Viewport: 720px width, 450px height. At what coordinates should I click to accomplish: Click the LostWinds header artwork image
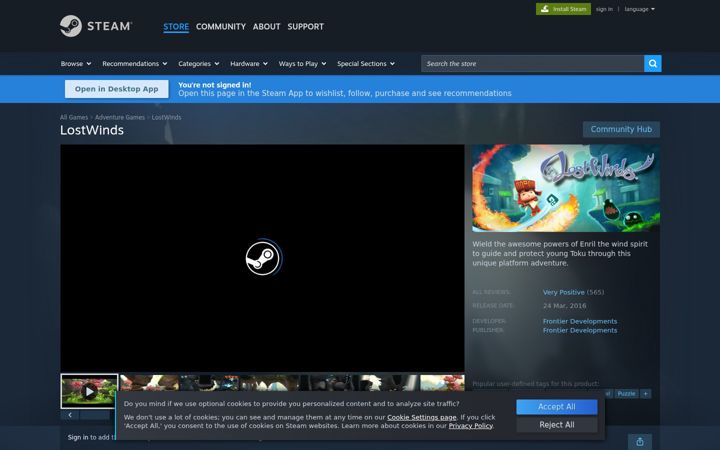tap(566, 188)
